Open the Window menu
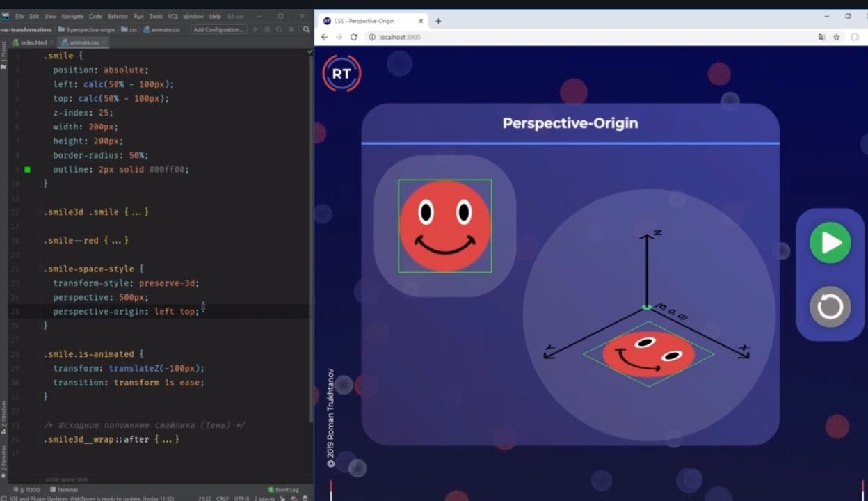The height and width of the screenshot is (501, 868). [x=193, y=16]
